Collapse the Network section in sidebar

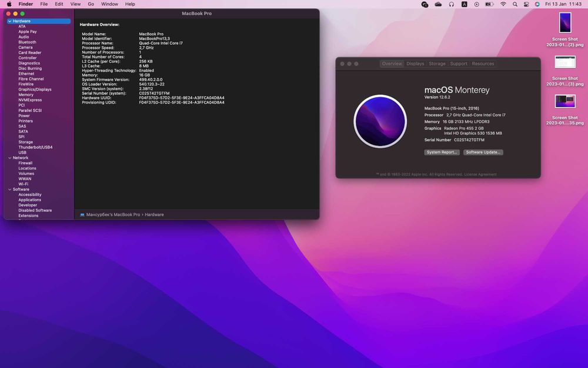(x=10, y=158)
